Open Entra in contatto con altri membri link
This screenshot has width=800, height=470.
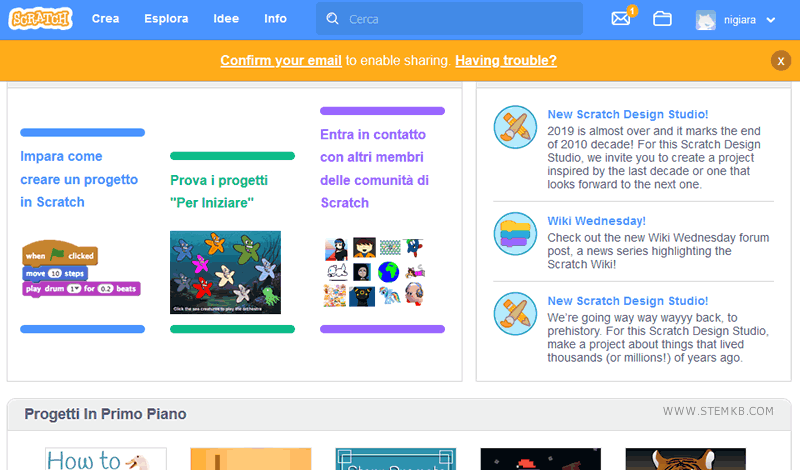pyautogui.click(x=374, y=168)
